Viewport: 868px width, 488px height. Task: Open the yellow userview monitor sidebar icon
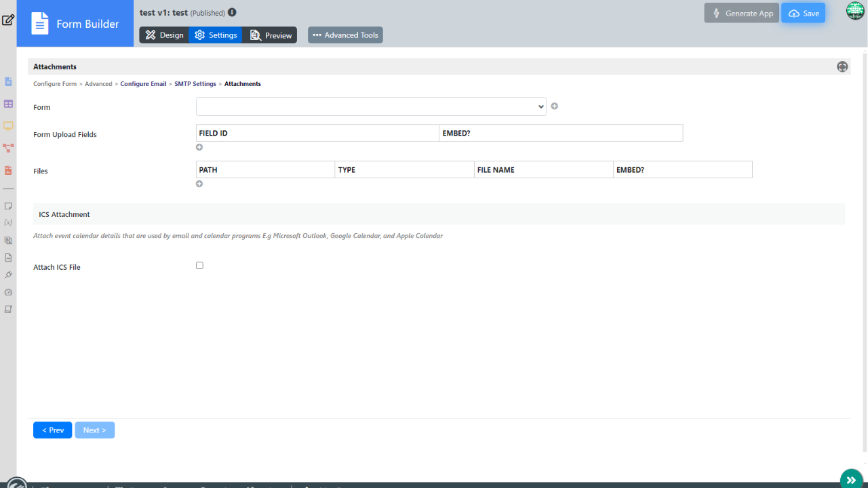(8, 125)
